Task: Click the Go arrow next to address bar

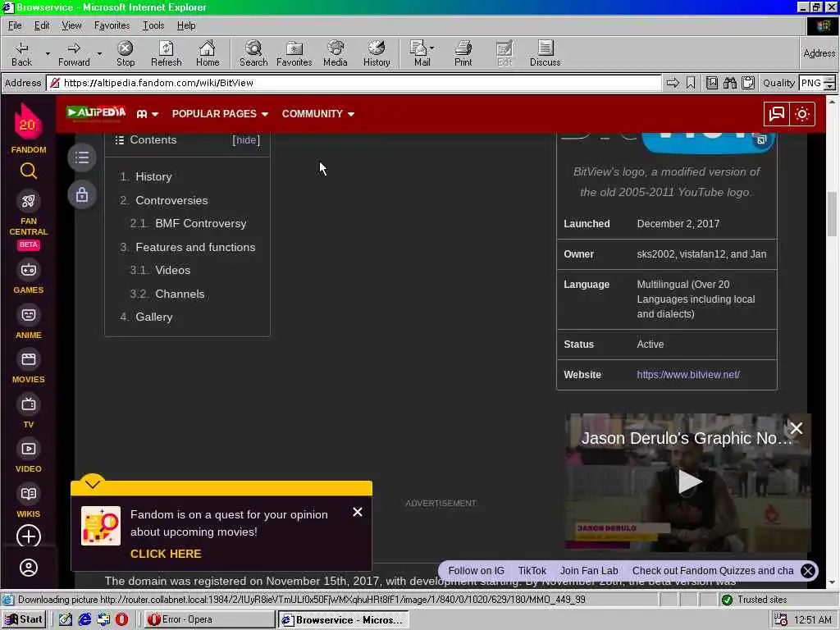Action: [x=673, y=83]
